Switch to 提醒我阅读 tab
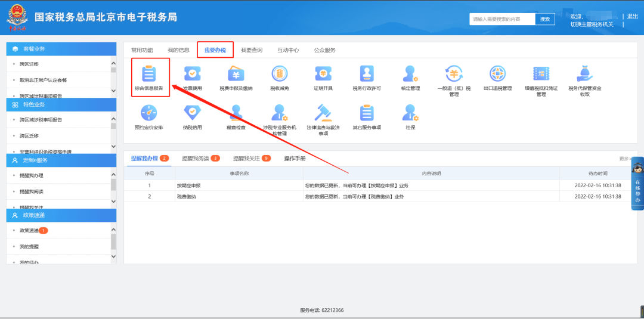This screenshot has height=319, width=644. [x=196, y=159]
